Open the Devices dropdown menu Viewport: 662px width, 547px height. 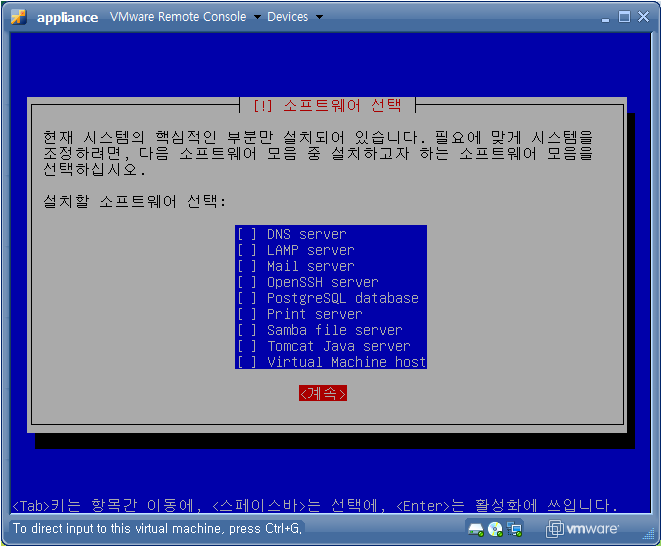[295, 17]
